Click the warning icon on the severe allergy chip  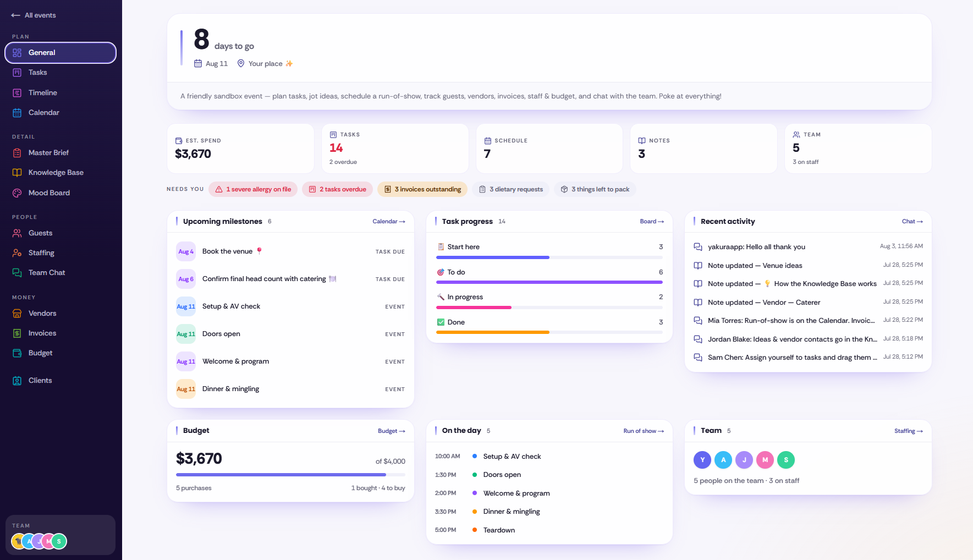219,189
